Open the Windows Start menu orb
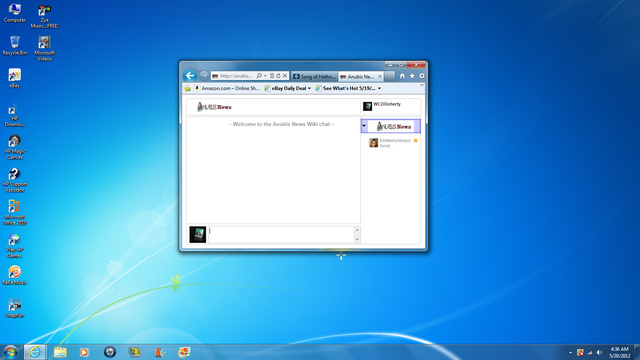This screenshot has height=360, width=640. (x=11, y=352)
